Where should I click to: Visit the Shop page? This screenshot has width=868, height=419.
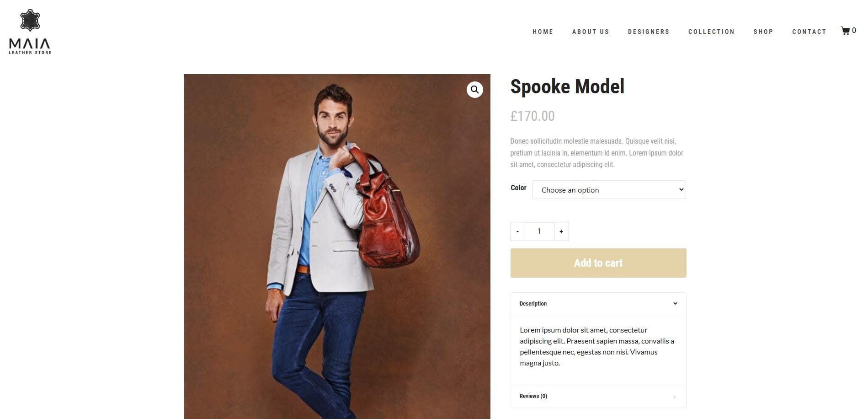coord(763,32)
